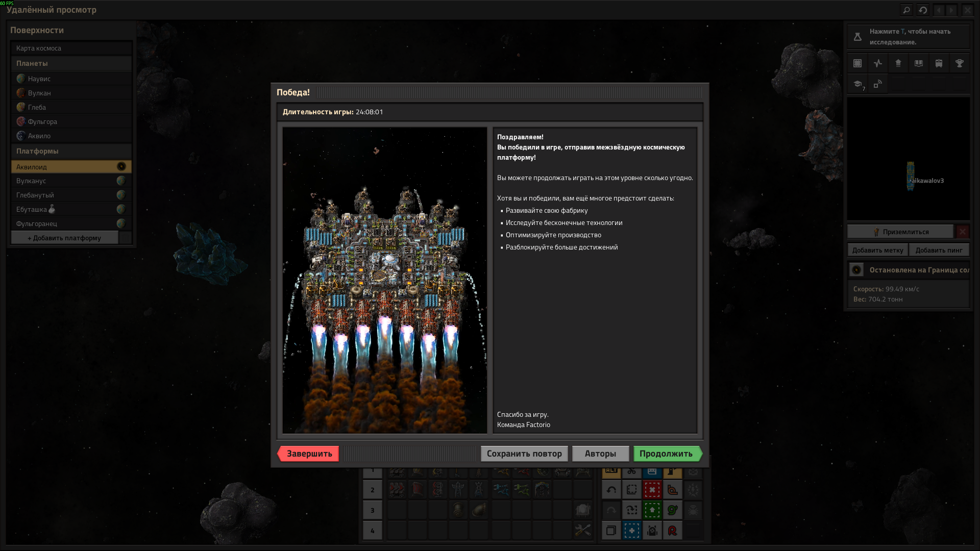Open the Авторы credits
Image resolution: width=980 pixels, height=551 pixels.
[x=600, y=454]
